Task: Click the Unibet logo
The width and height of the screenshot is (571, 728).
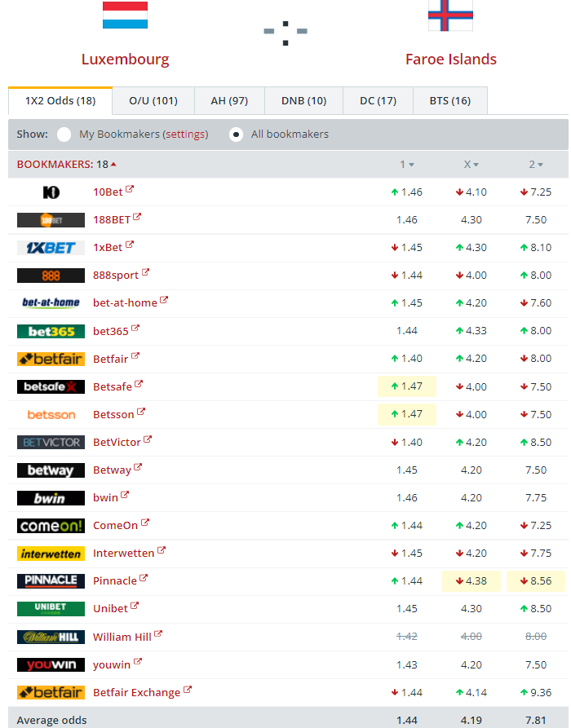Action: (x=51, y=608)
